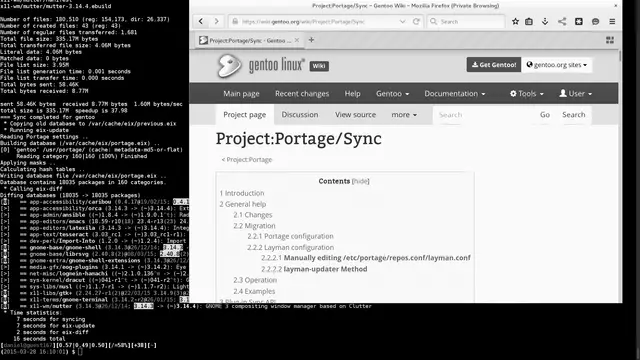Reload the page with refresh icon
This screenshot has width=640, height=360.
416,21
